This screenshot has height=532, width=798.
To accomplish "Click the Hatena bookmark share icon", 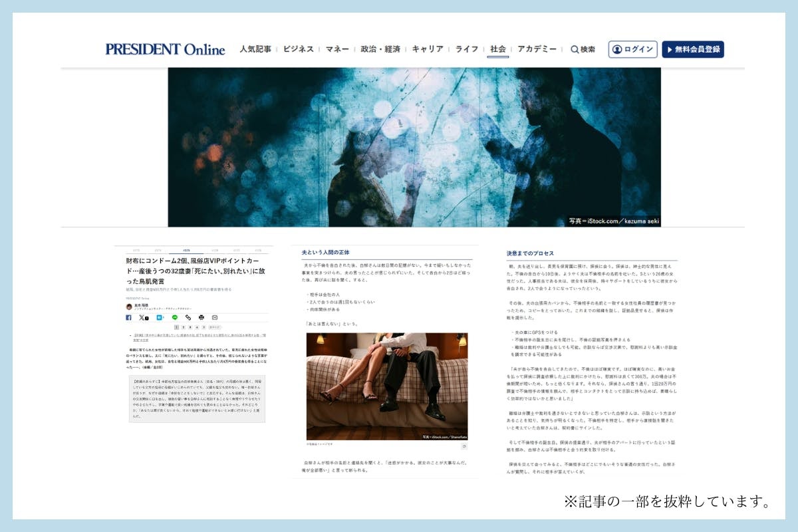I will point(160,318).
